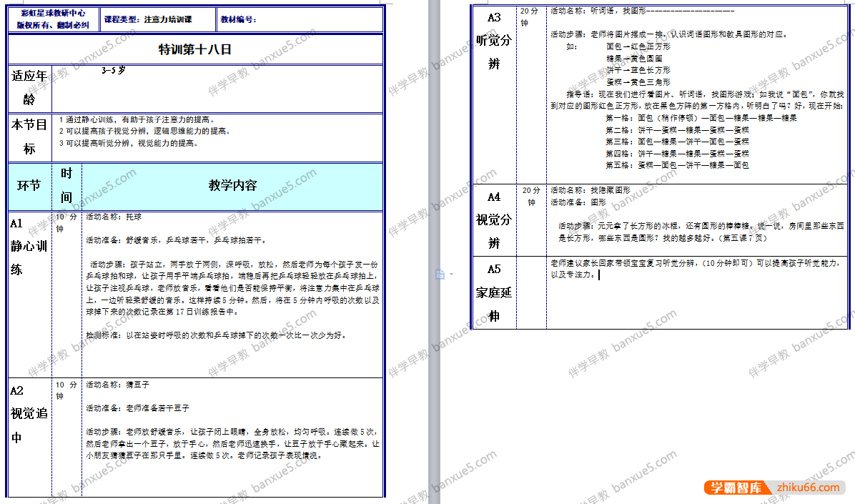The height and width of the screenshot is (504, 855).
Task: Click the line 面包→红色正方形
Action: [x=638, y=46]
